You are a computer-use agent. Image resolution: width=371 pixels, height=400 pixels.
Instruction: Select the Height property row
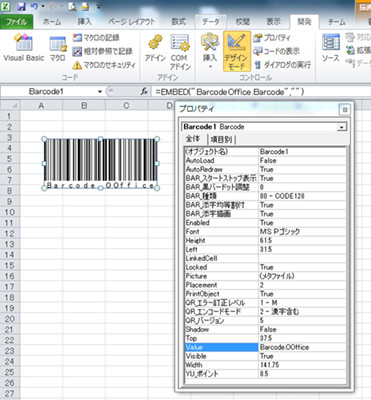265,241
